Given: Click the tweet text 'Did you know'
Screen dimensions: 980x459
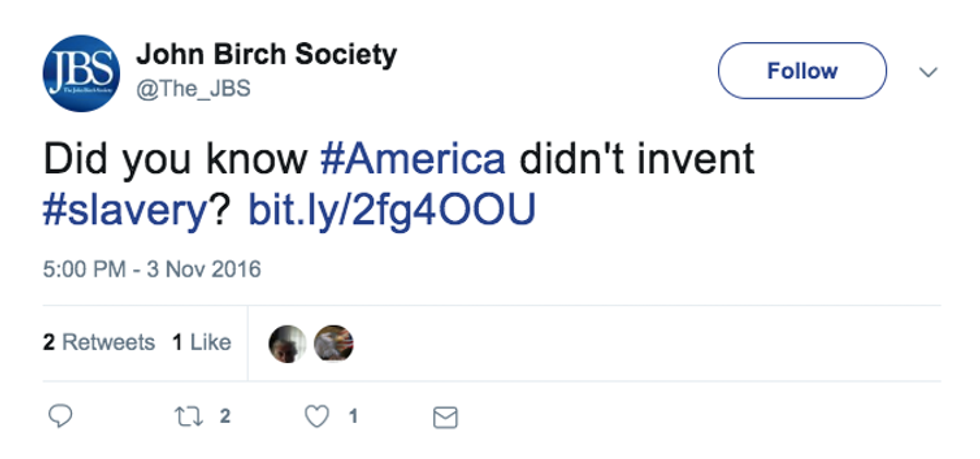Looking at the screenshot, I should pos(174,158).
